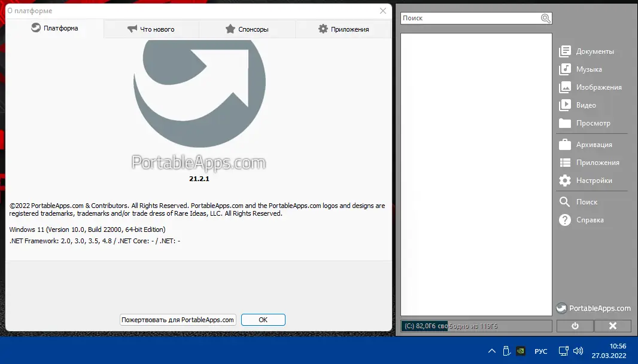Click the .NET Framework versions line
638x364 pixels.
[95, 241]
